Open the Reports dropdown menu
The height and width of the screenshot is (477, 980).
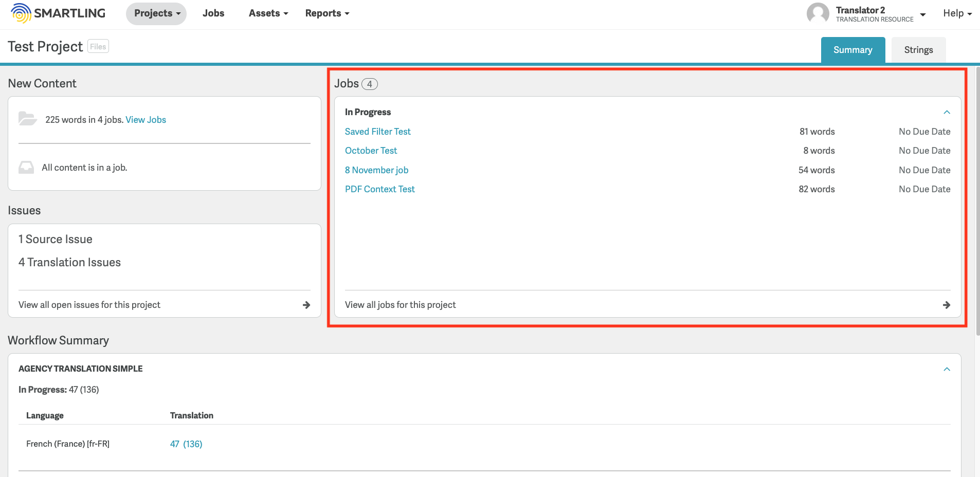[327, 13]
